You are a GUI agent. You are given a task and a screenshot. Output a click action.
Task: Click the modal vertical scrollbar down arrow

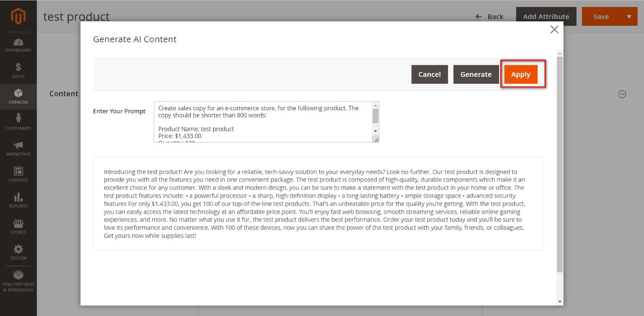(560, 302)
